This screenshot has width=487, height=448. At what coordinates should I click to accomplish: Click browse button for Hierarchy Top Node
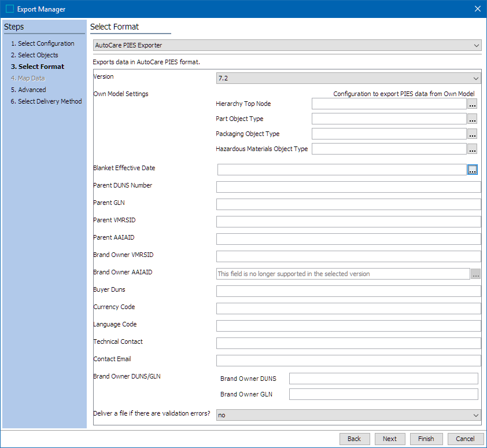point(472,104)
